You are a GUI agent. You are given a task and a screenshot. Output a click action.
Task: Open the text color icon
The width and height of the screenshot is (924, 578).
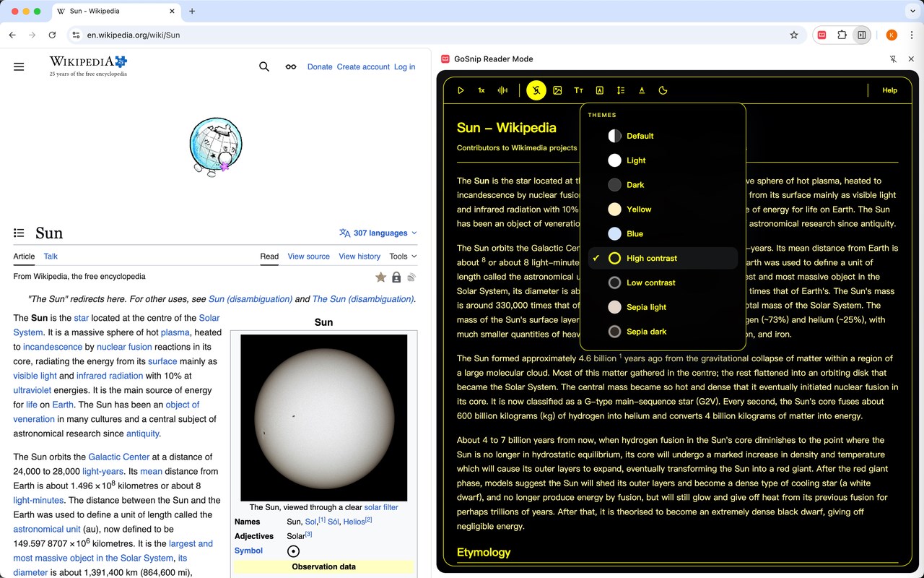(x=642, y=90)
